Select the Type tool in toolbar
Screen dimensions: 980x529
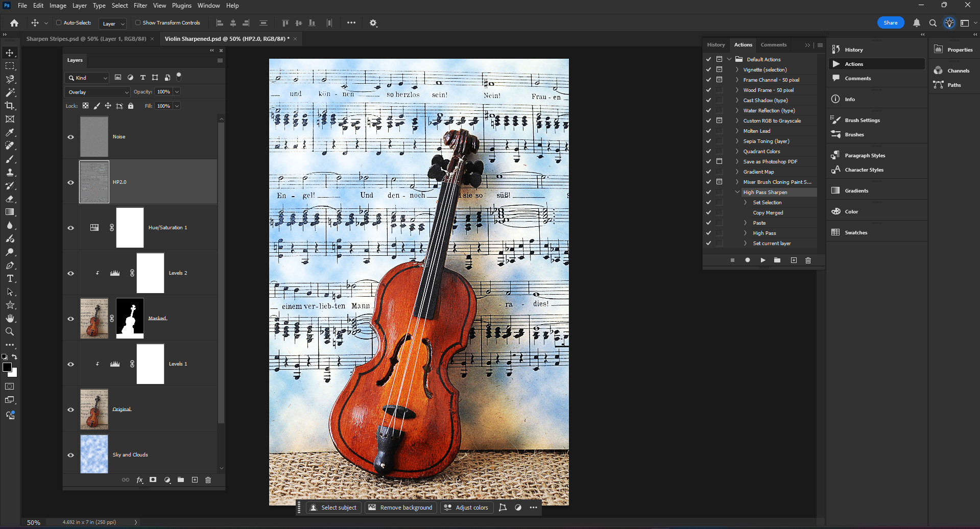(x=10, y=279)
